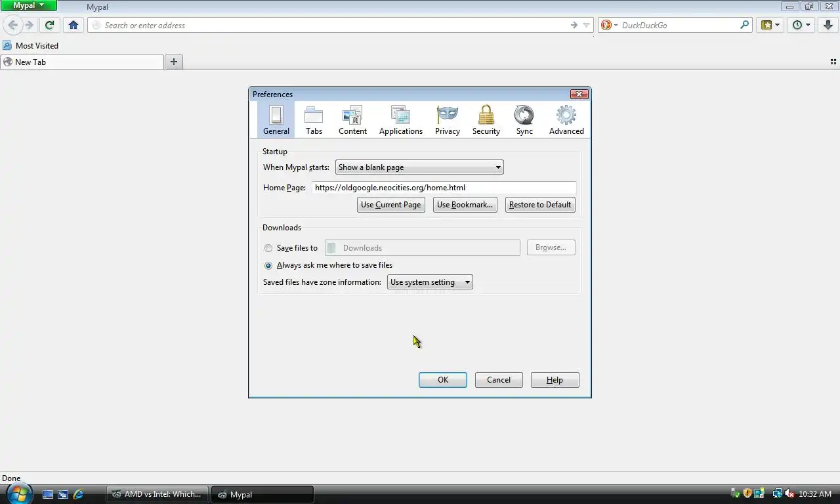Open the green Mypal application menu button
The image size is (840, 504).
(x=28, y=5)
